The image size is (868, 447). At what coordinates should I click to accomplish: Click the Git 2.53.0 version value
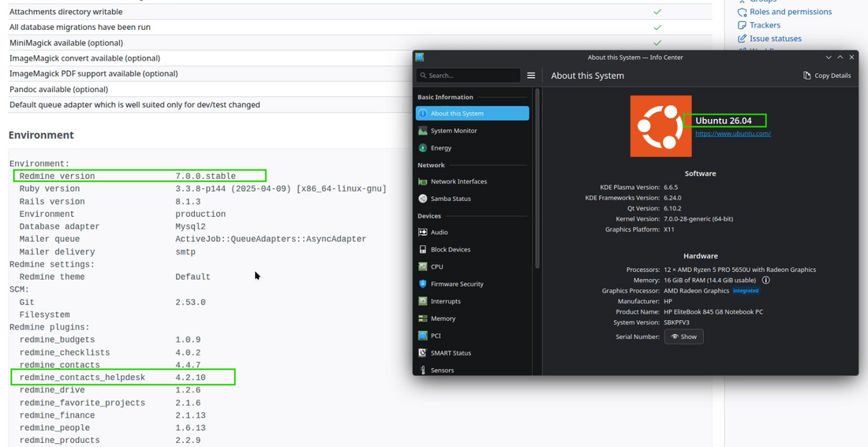pyautogui.click(x=190, y=302)
